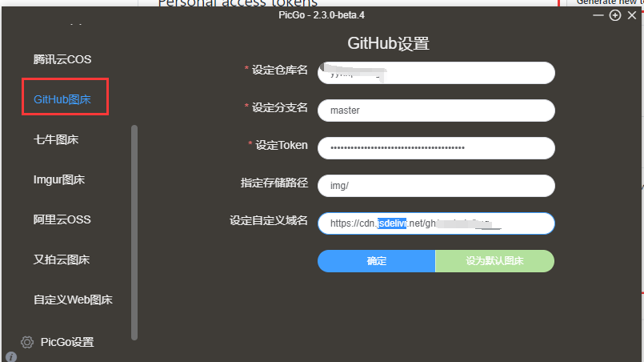Click the gear icon beside PicGo设置

tap(27, 342)
